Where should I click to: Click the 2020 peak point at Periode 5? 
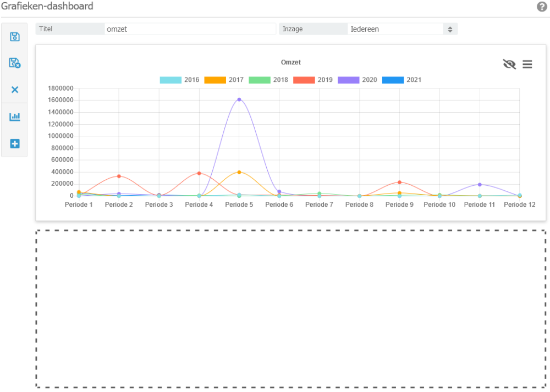(239, 100)
